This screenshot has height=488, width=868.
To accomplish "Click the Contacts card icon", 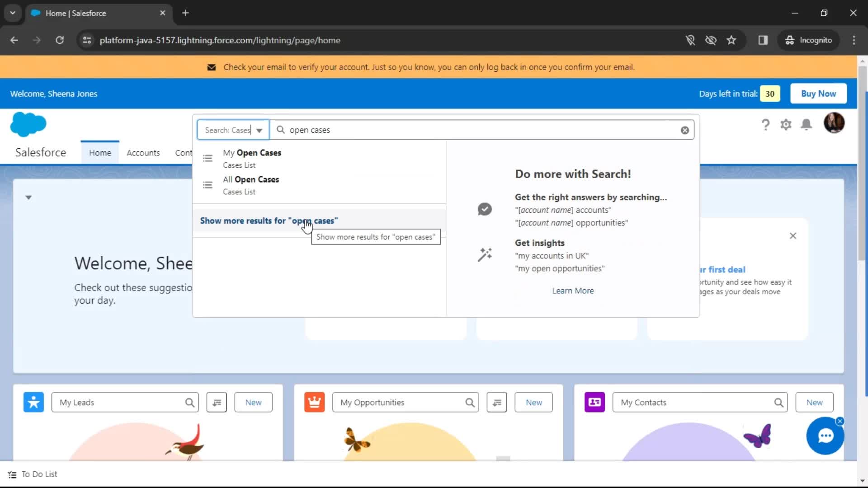I will [x=594, y=402].
